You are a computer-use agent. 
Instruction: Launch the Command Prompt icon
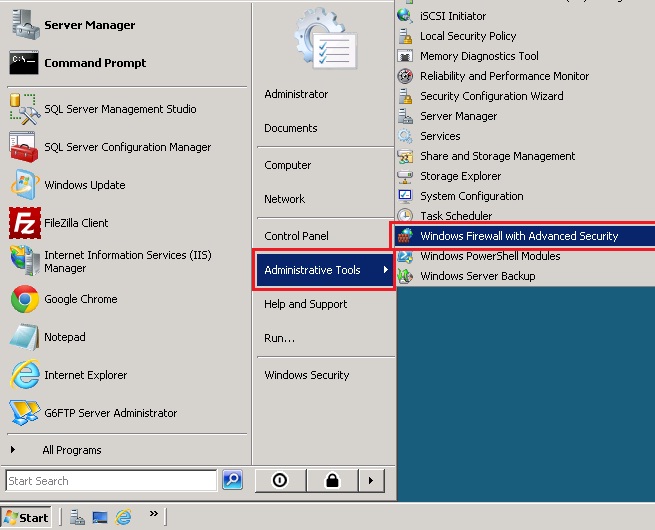pyautogui.click(x=24, y=63)
